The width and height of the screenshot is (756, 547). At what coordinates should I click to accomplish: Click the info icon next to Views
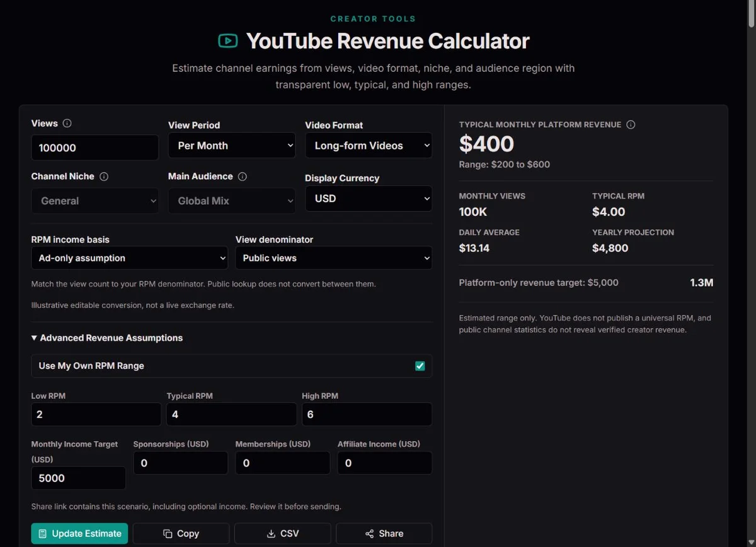point(67,124)
